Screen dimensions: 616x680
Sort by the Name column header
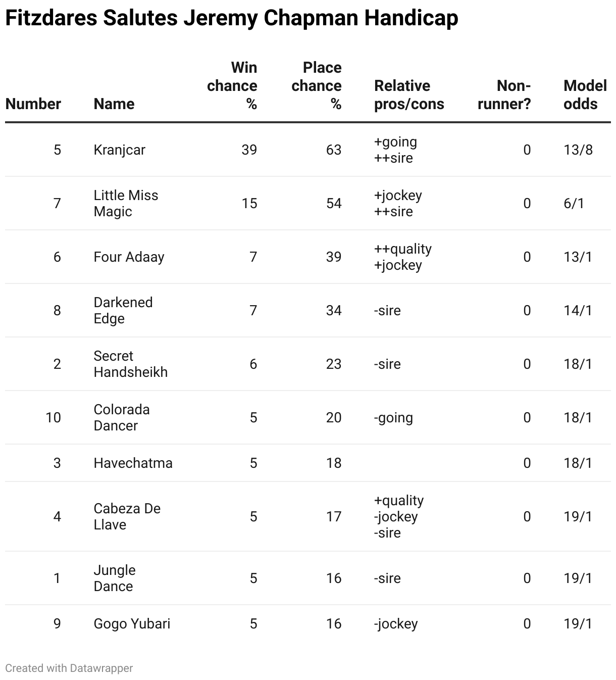coord(114,104)
